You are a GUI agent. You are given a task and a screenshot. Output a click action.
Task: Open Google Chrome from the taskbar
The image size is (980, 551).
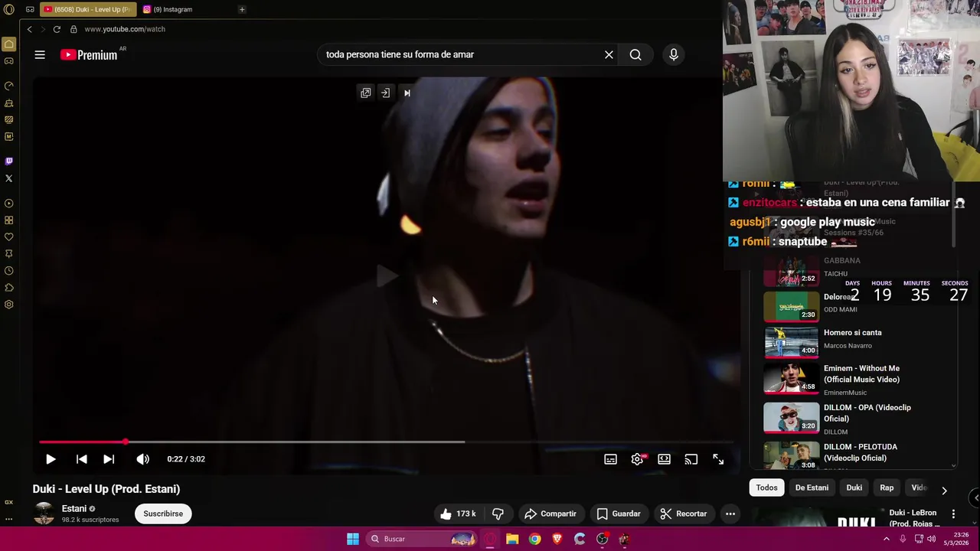534,539
